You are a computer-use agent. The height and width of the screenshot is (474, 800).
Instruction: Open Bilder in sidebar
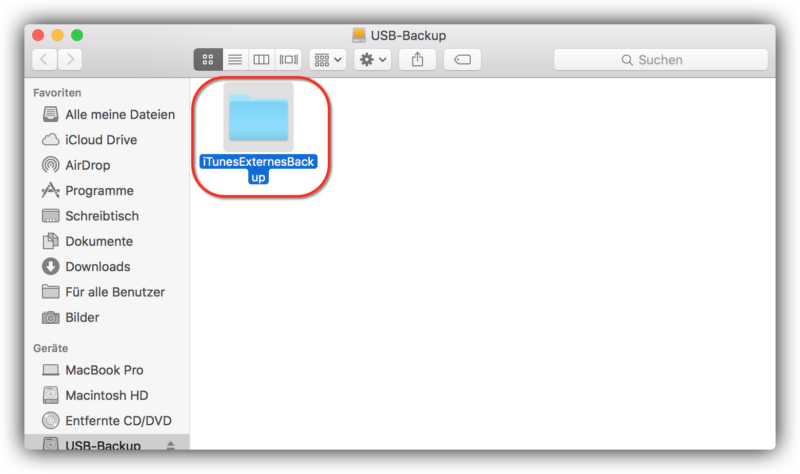[x=108, y=317]
